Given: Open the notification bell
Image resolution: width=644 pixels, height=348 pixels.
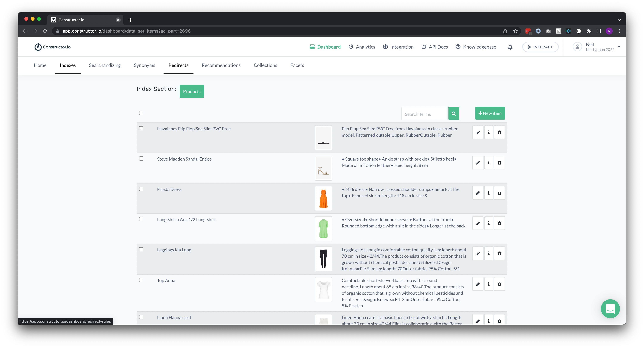Looking at the screenshot, I should pos(510,47).
